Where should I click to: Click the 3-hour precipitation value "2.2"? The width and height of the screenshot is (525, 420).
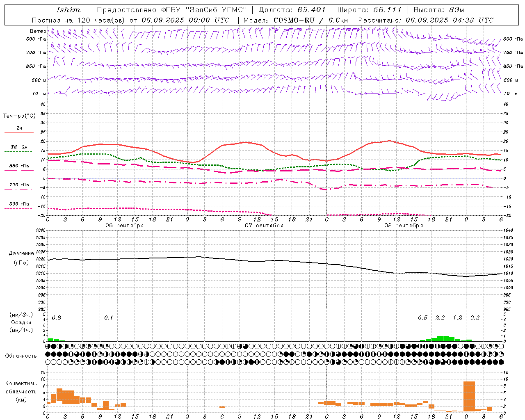tap(440, 317)
